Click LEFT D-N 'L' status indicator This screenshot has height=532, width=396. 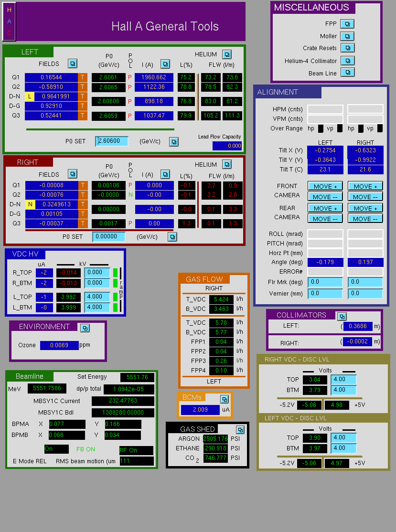30,96
